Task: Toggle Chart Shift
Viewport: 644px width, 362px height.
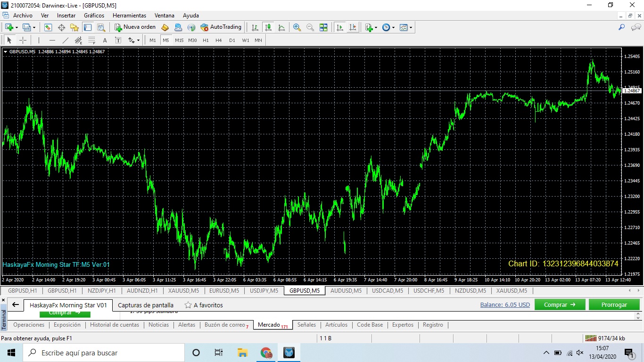Action: [353, 27]
